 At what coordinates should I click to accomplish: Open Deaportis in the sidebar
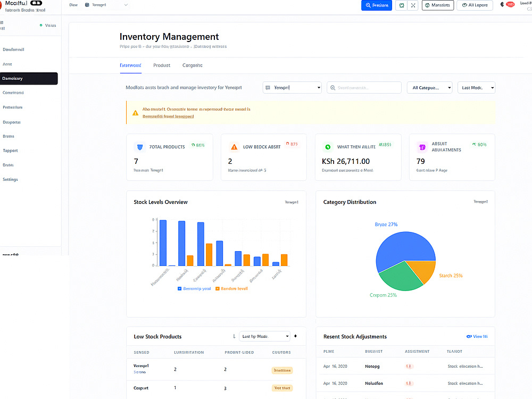[12, 122]
